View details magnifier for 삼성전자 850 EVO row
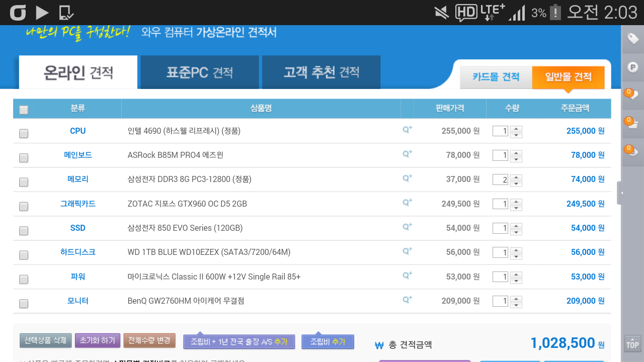Viewport: 644px width, 362px height. pyautogui.click(x=407, y=227)
